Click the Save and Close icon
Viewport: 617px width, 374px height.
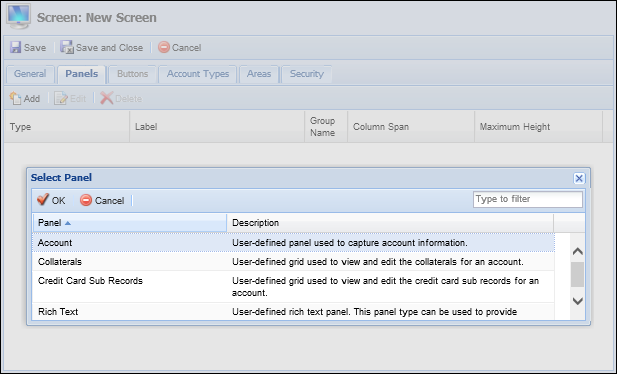click(67, 47)
